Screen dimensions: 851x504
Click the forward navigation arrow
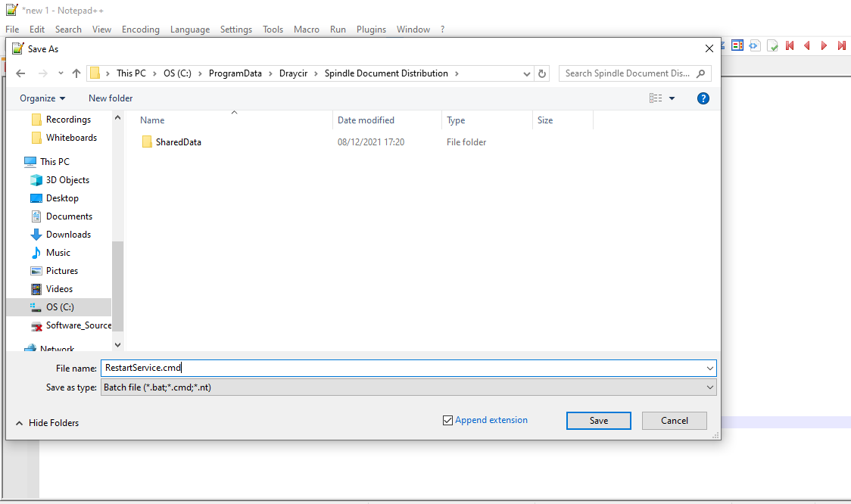click(43, 73)
